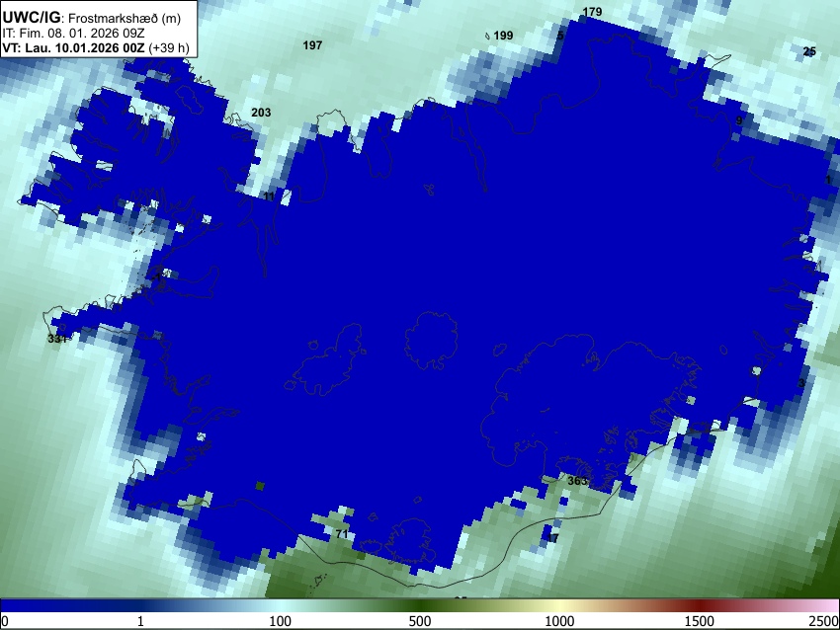Click the map value '11'
Viewport: 840px width, 630px height.
pos(269,197)
